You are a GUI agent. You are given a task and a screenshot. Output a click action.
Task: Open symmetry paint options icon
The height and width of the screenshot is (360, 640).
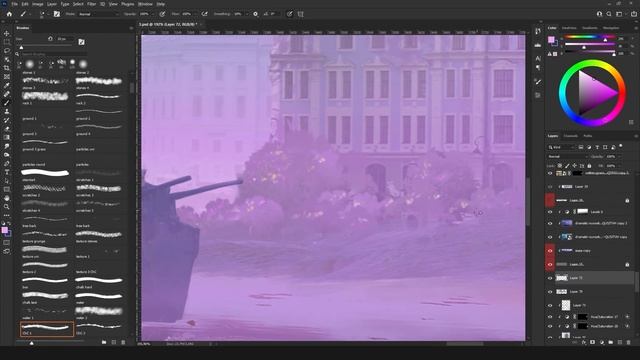click(301, 14)
